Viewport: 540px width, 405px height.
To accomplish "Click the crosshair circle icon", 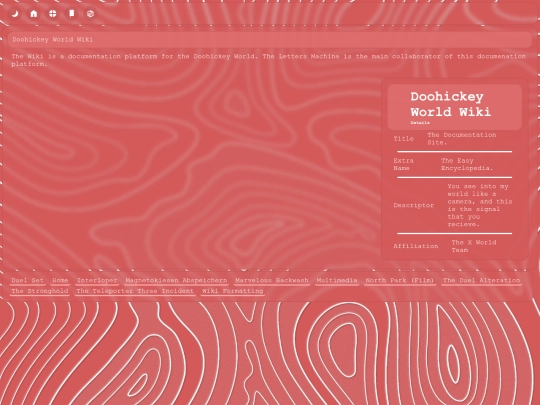I will [53, 14].
